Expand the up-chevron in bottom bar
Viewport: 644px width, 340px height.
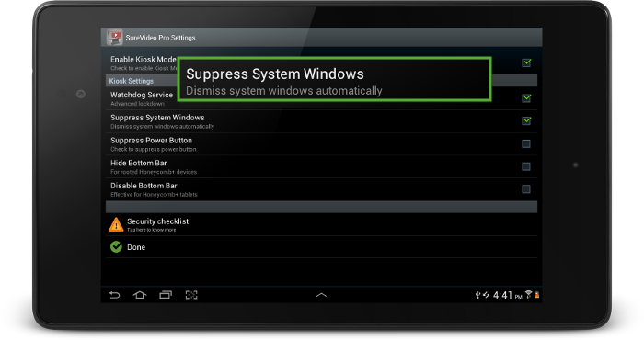(x=321, y=295)
